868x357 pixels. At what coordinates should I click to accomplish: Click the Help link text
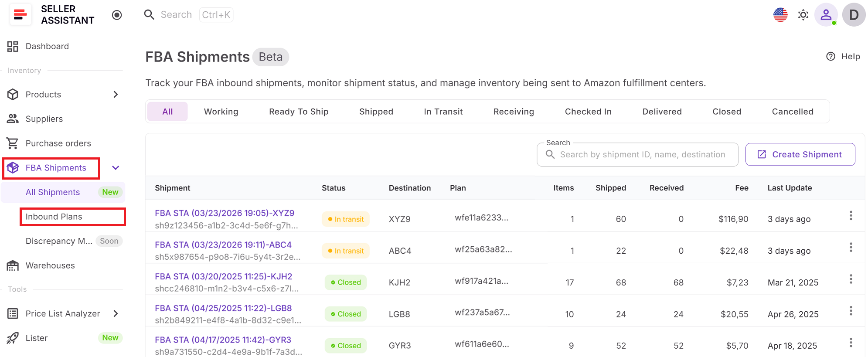tap(851, 56)
